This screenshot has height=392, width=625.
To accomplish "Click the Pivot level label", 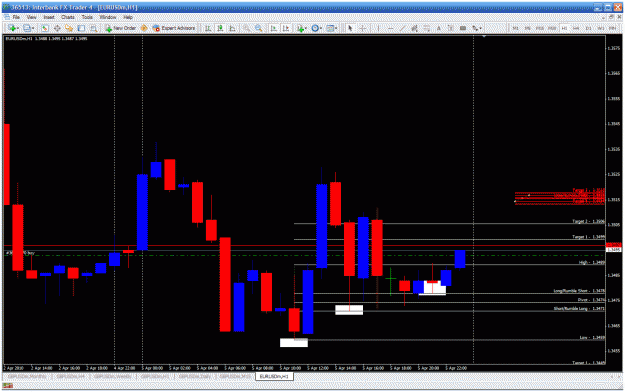I will pyautogui.click(x=591, y=300).
